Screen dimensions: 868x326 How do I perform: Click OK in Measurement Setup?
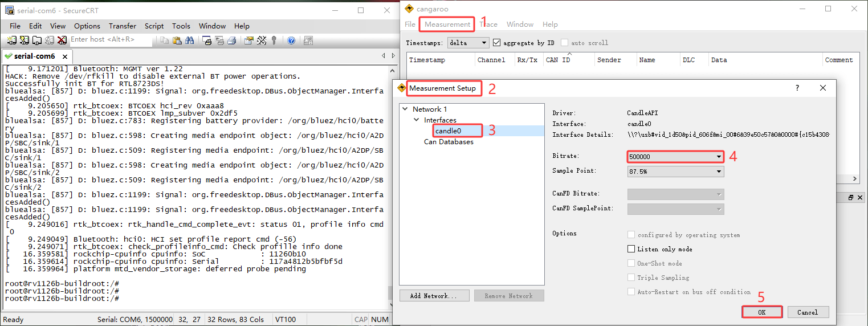tap(762, 312)
